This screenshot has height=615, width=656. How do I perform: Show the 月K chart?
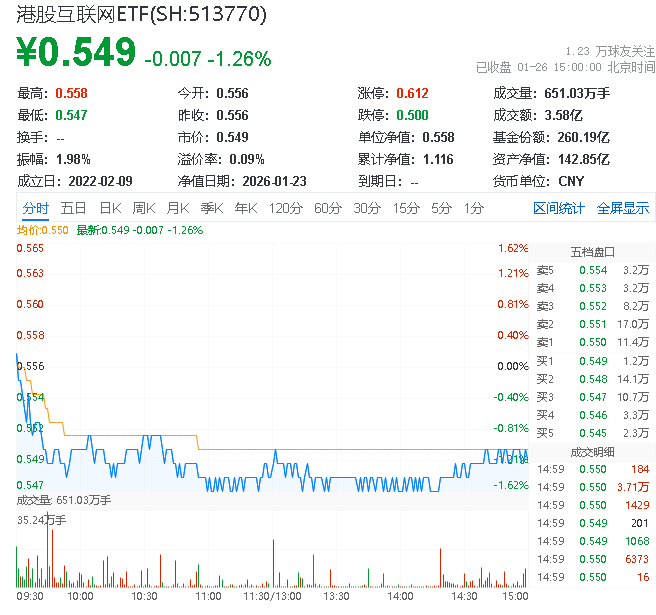[177, 208]
